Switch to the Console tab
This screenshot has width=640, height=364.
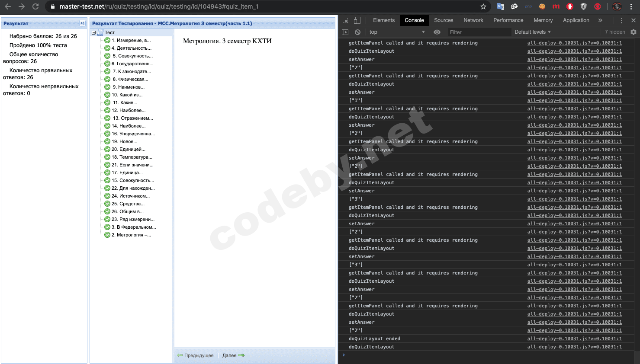tap(414, 20)
